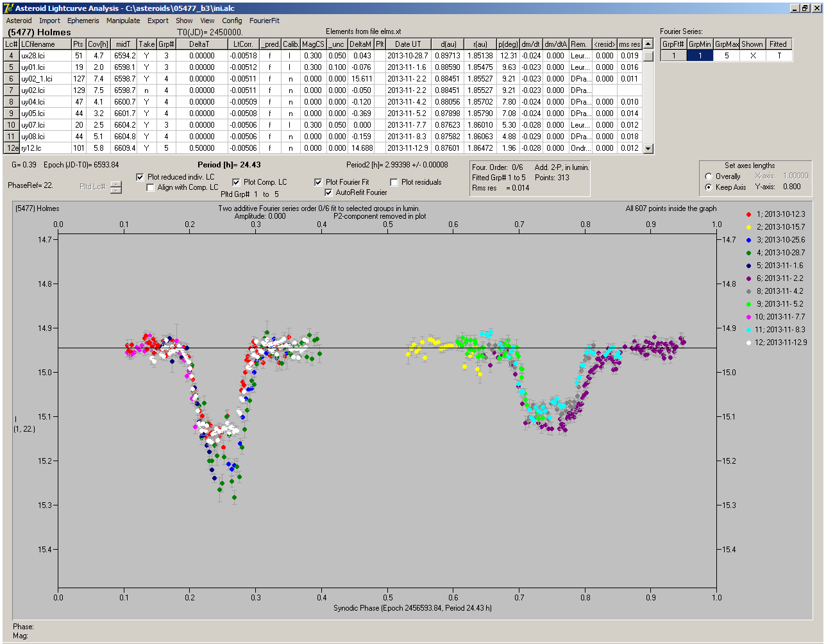
Task: Click bright green legend dot for 2013-11-5.2
Action: point(749,304)
